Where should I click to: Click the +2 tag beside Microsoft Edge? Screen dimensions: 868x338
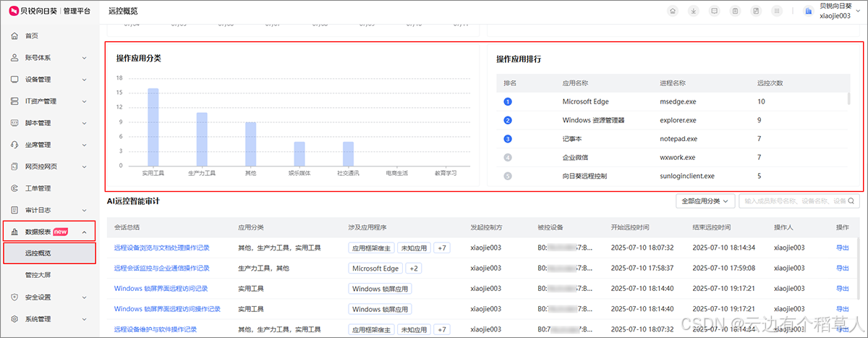[x=414, y=268]
